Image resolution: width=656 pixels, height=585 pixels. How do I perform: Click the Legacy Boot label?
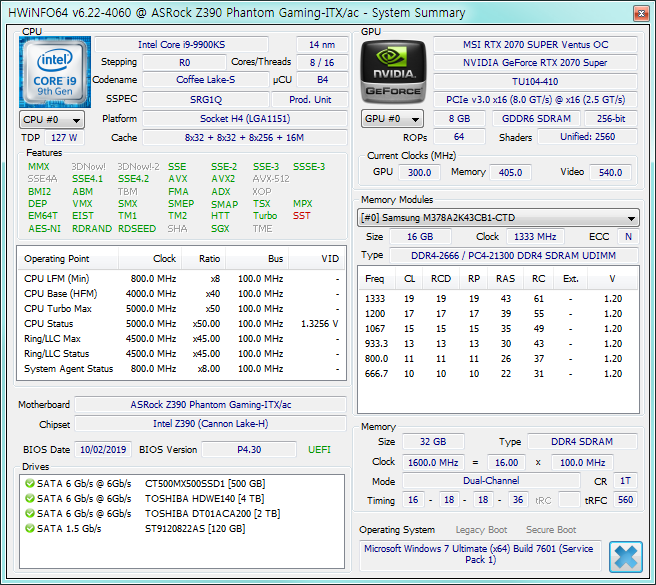tap(481, 530)
